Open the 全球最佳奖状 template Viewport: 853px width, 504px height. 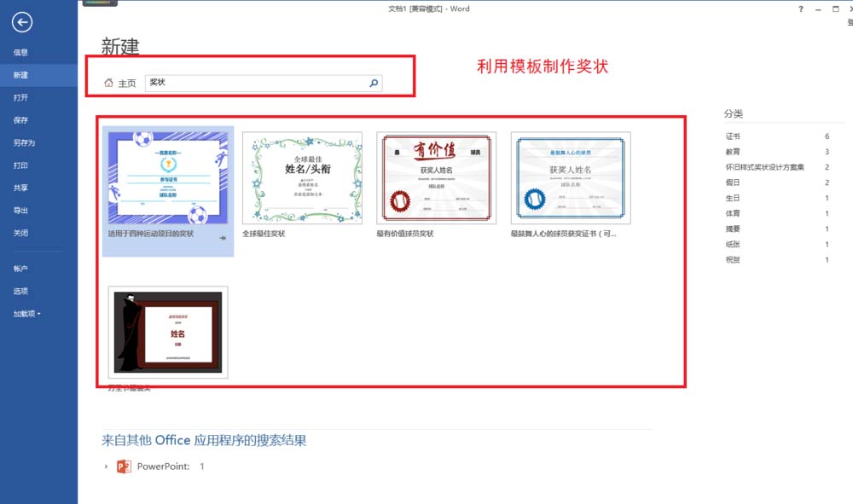tap(301, 178)
